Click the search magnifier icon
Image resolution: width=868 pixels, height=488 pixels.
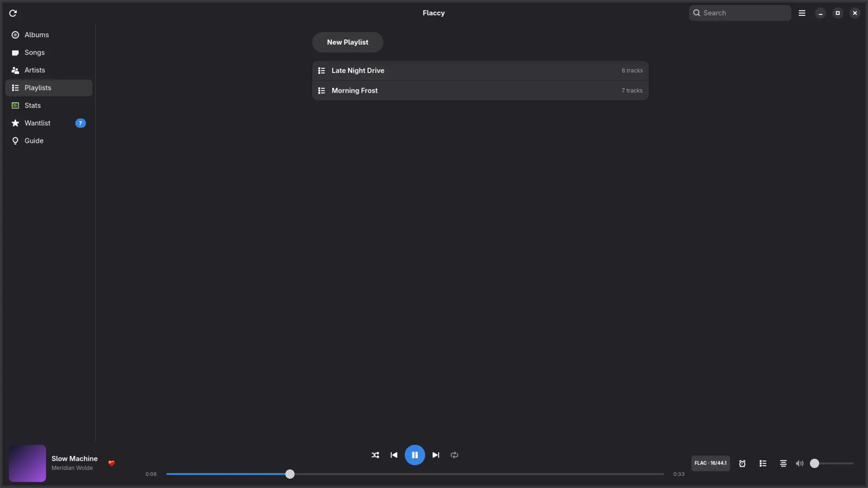[697, 13]
